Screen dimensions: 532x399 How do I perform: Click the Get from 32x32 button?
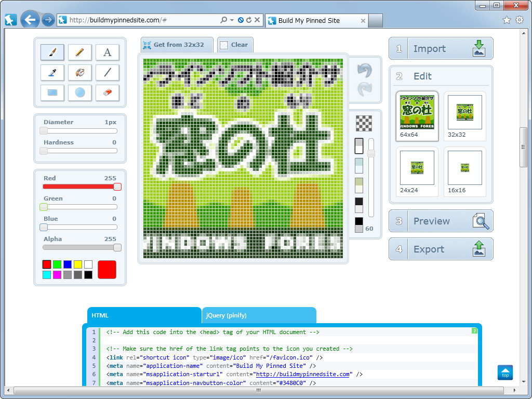tap(177, 44)
